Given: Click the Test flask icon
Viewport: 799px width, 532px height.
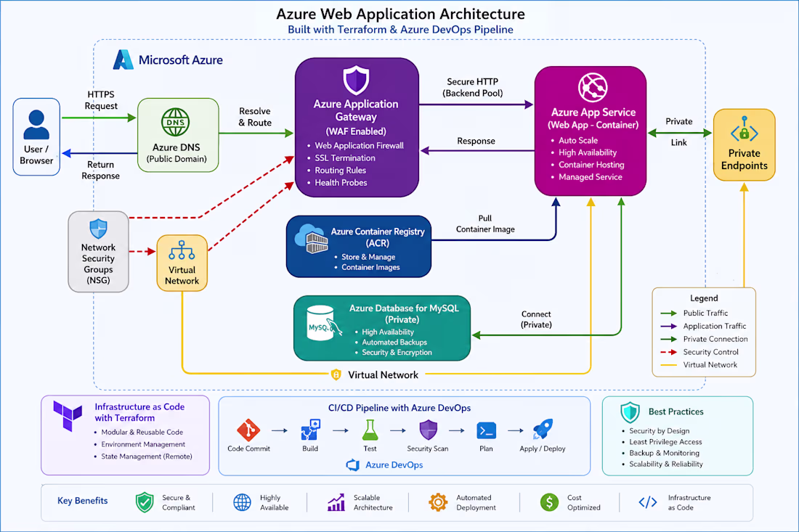Looking at the screenshot, I should (370, 430).
